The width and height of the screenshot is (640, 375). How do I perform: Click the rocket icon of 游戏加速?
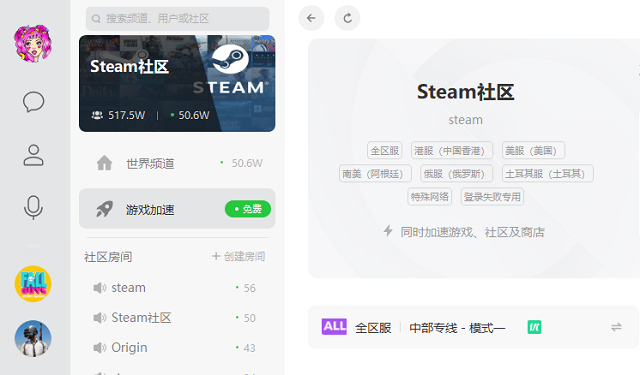point(104,209)
